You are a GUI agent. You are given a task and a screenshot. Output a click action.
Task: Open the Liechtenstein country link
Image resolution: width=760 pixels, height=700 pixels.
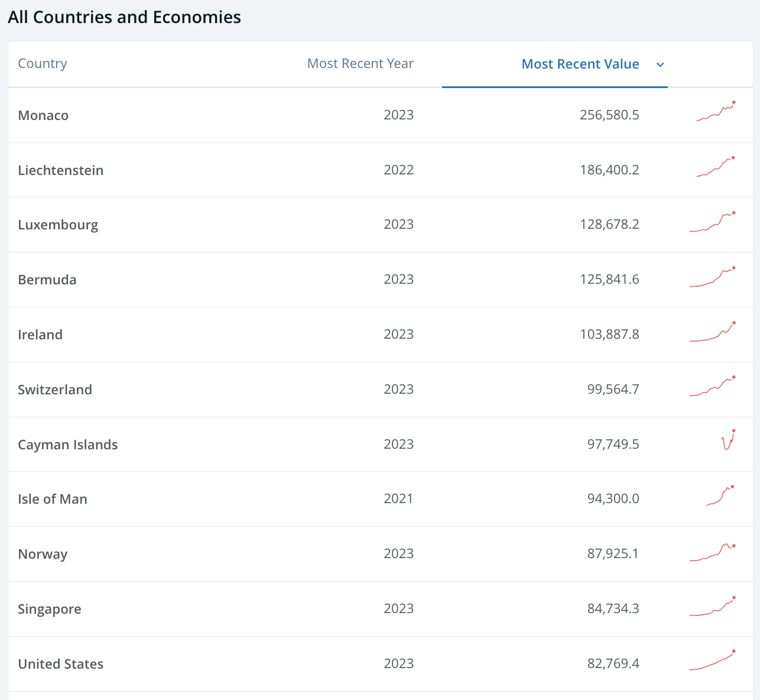[x=61, y=170]
